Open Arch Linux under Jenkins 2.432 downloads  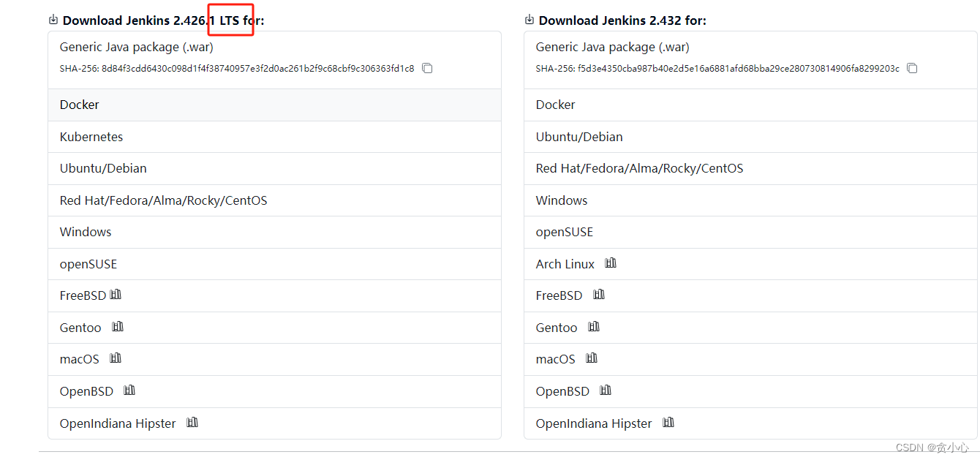coord(750,264)
